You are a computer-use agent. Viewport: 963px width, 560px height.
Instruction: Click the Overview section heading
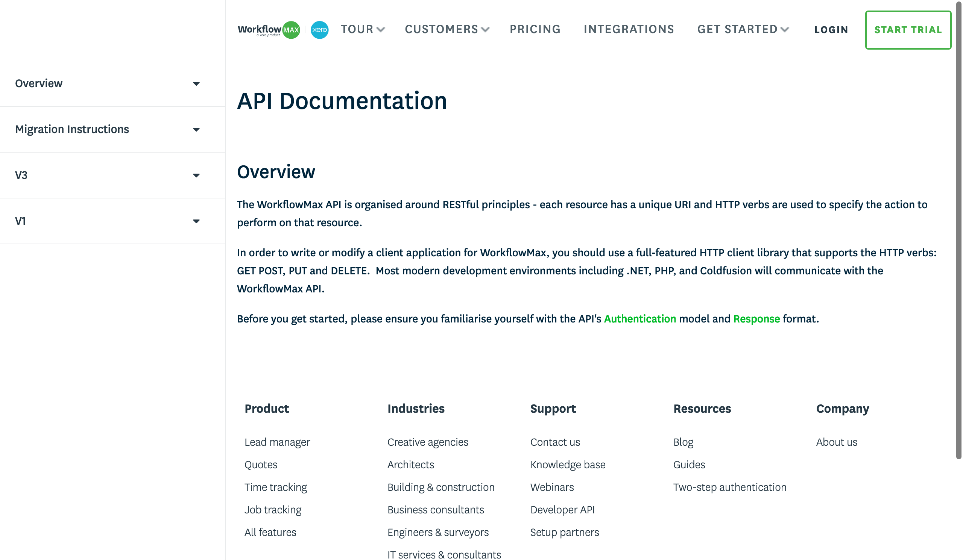(x=276, y=172)
